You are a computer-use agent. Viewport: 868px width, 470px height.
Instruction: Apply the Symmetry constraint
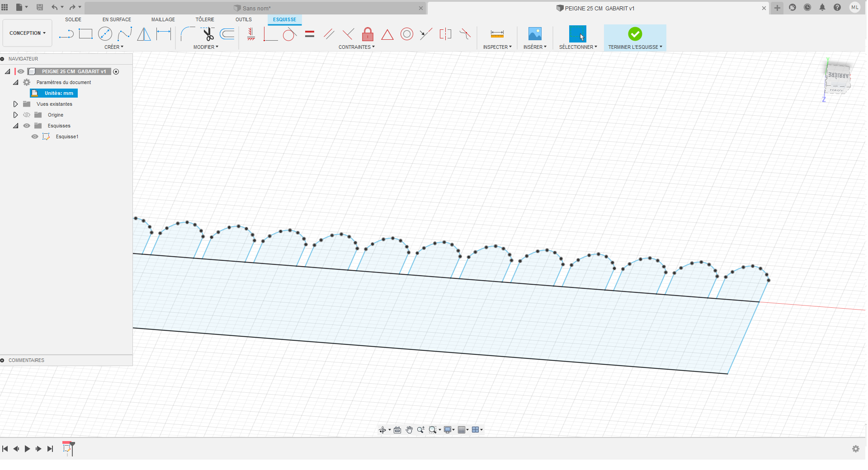tap(446, 34)
